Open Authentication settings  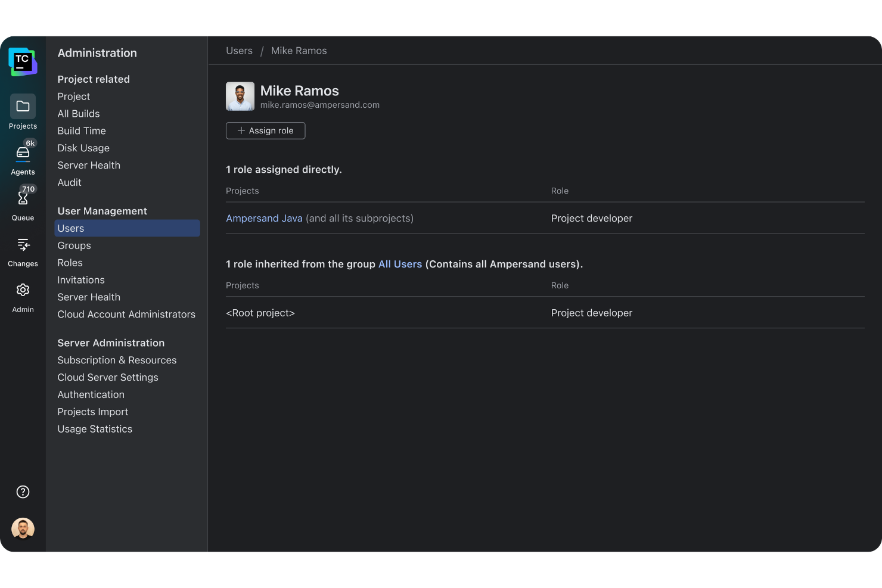tap(91, 394)
